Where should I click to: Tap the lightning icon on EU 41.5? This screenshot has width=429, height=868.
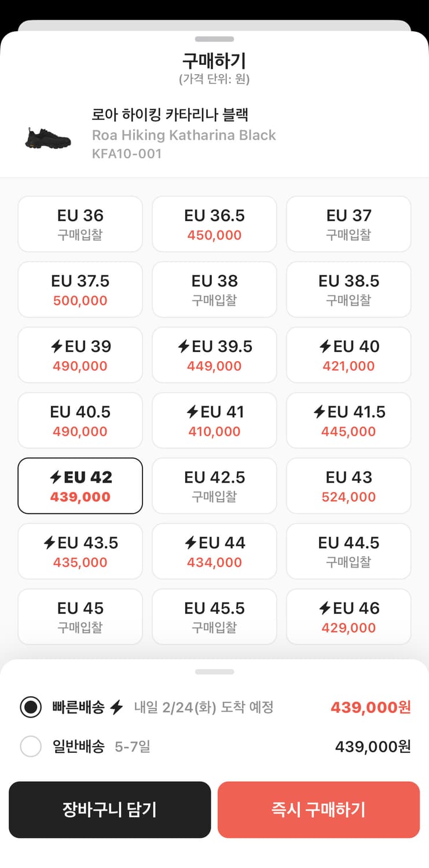(x=319, y=412)
